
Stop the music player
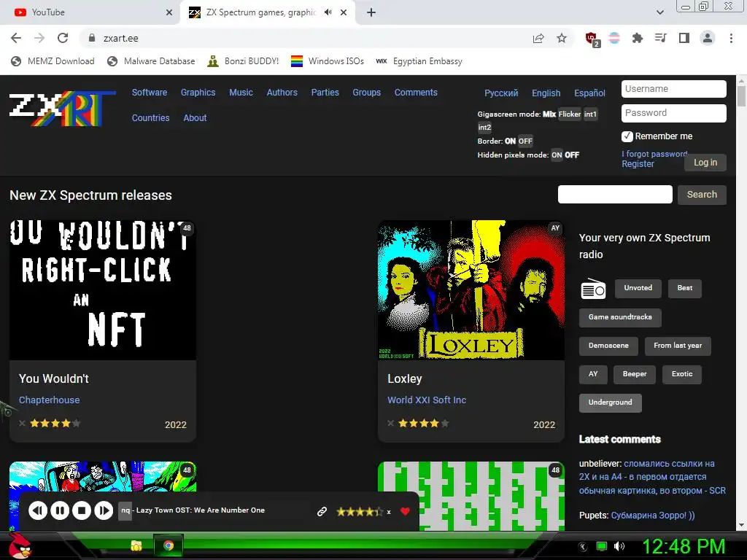click(x=82, y=510)
